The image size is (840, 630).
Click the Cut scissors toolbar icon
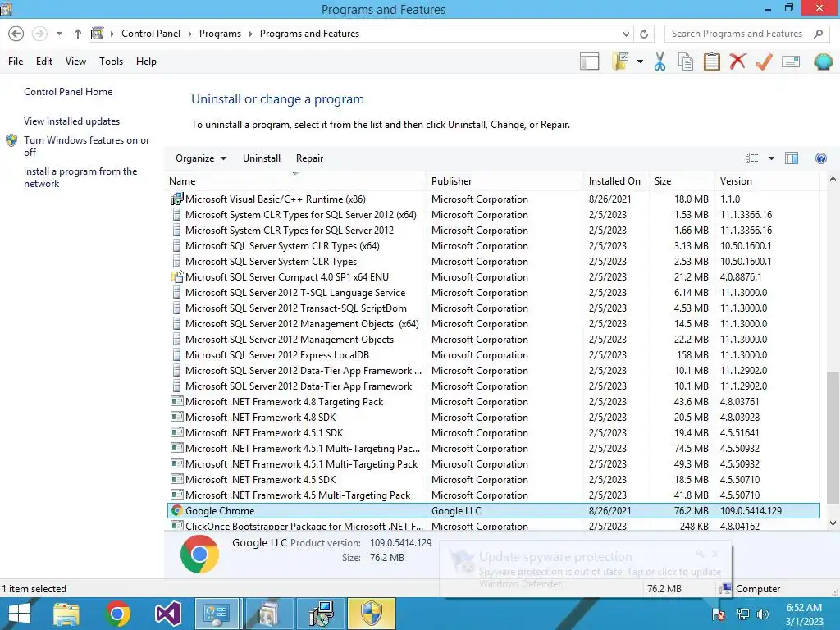coord(660,62)
